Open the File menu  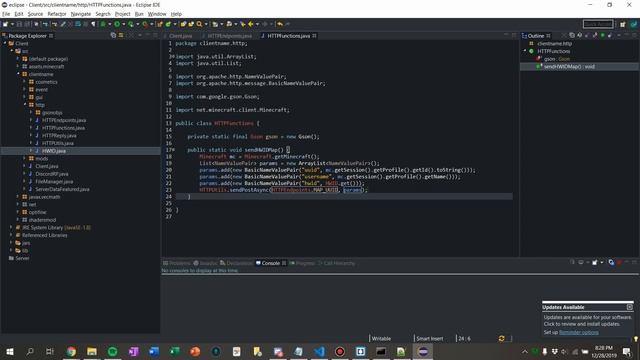tap(6, 14)
